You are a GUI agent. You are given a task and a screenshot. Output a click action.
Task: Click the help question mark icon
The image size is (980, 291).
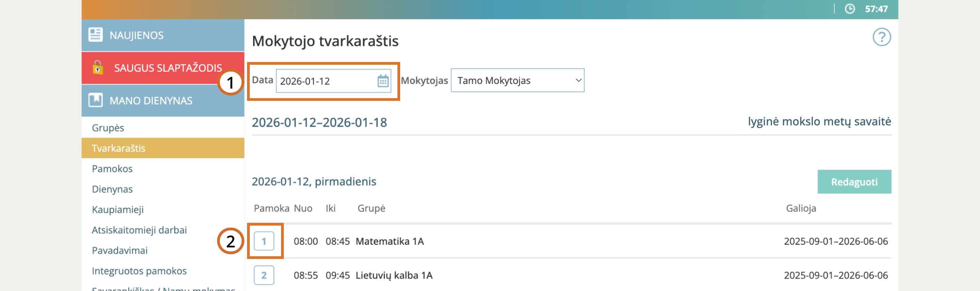881,37
